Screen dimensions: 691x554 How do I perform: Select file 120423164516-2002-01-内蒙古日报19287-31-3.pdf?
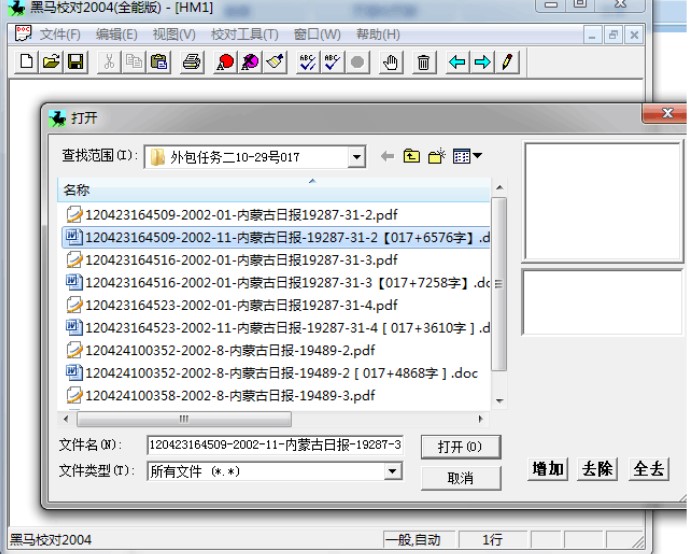232,260
